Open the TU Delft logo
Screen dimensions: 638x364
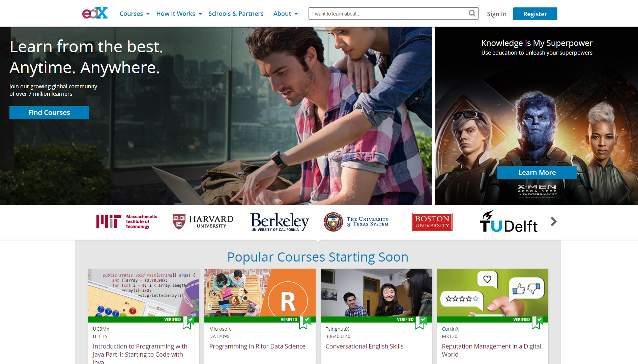coord(509,222)
